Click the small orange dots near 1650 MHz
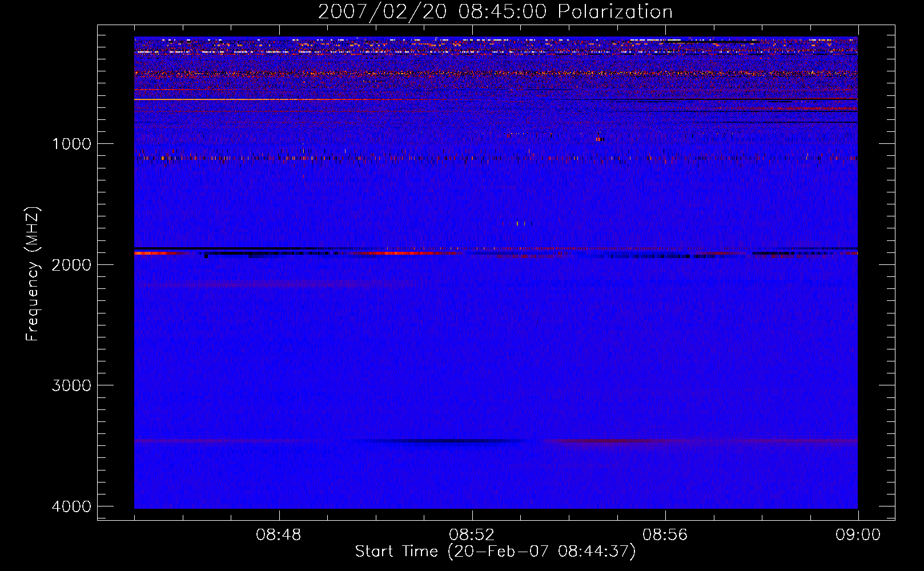The height and width of the screenshot is (571, 924). coord(517,223)
